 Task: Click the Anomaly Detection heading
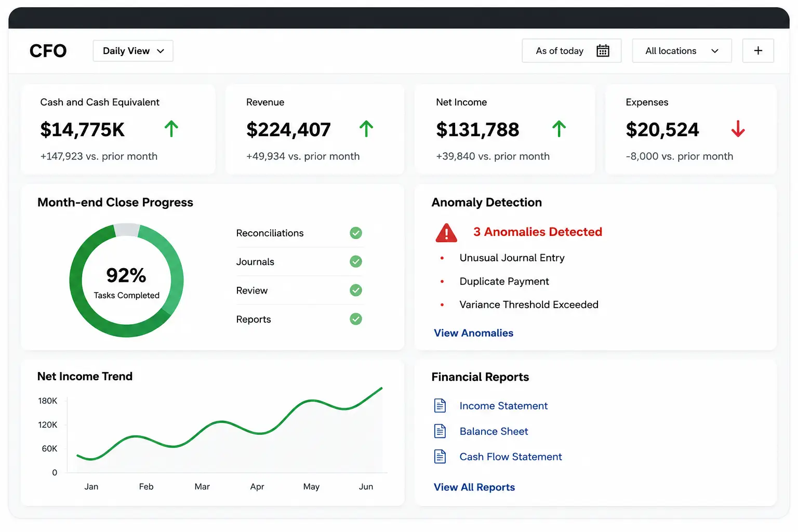coord(486,202)
